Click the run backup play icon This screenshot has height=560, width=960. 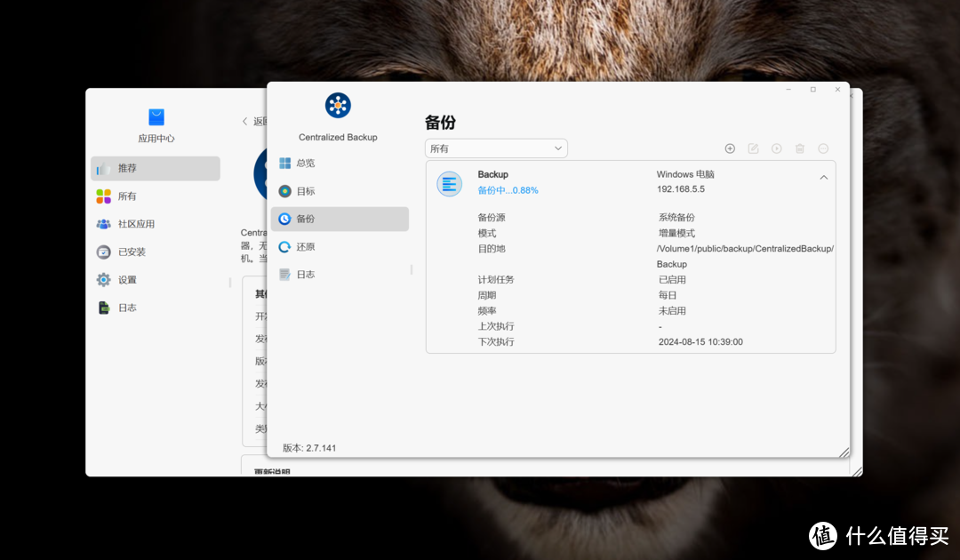tap(776, 148)
